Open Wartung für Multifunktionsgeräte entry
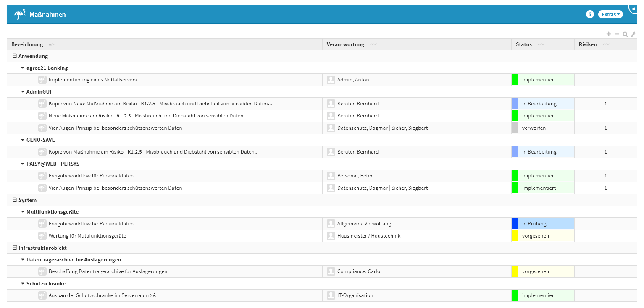The width and height of the screenshot is (644, 308). tap(87, 236)
